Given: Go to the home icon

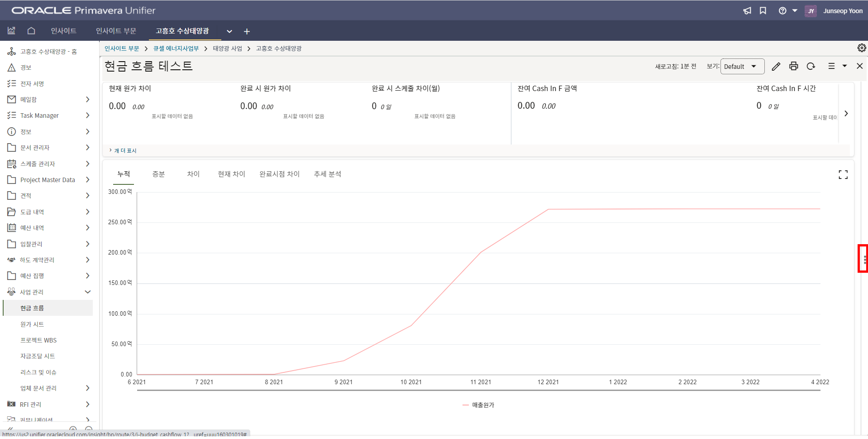Looking at the screenshot, I should pyautogui.click(x=31, y=31).
